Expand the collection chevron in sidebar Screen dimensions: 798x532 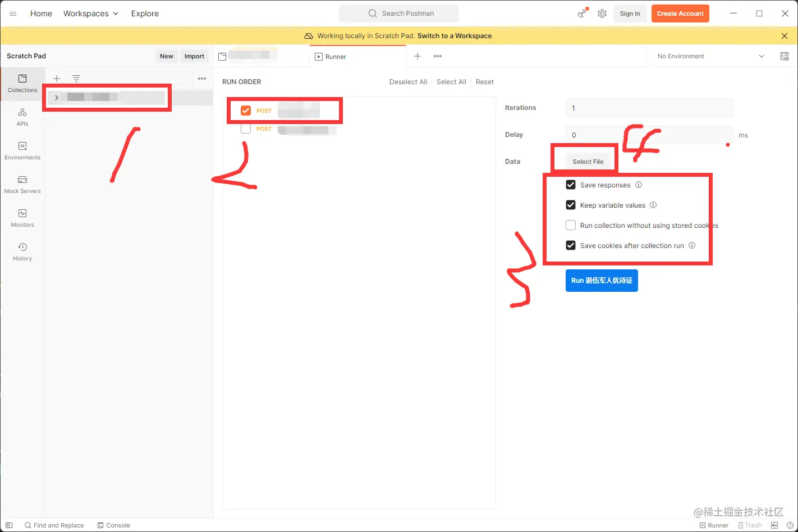tap(57, 97)
